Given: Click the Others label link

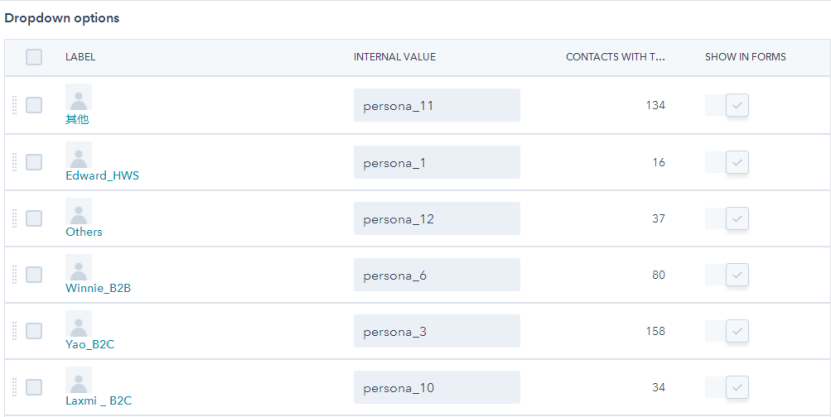Looking at the screenshot, I should (84, 231).
